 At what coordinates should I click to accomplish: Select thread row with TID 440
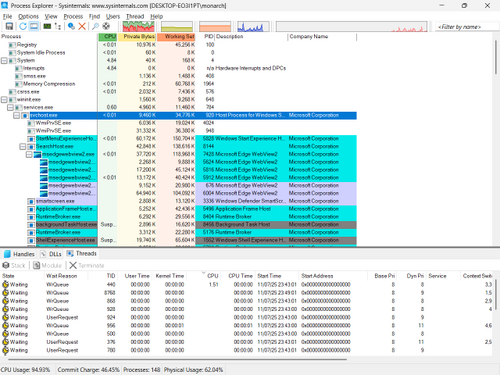click(x=247, y=285)
